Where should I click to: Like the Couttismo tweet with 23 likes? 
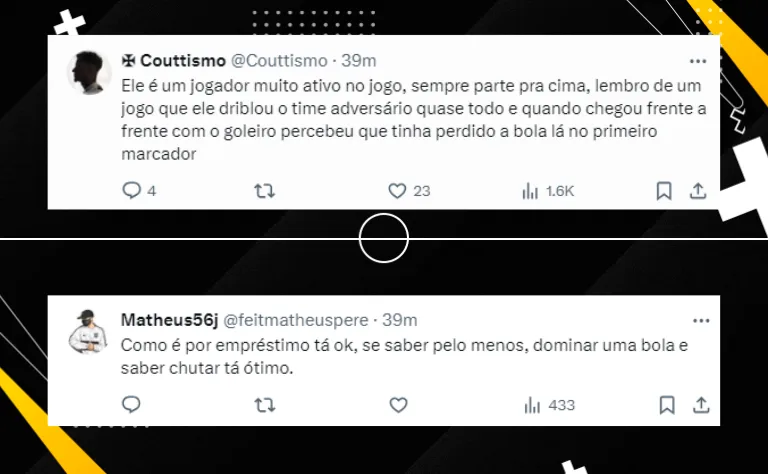tap(397, 190)
